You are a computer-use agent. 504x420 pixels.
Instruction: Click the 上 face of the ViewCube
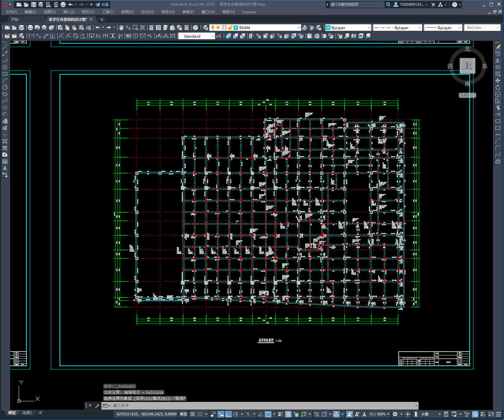(x=468, y=66)
